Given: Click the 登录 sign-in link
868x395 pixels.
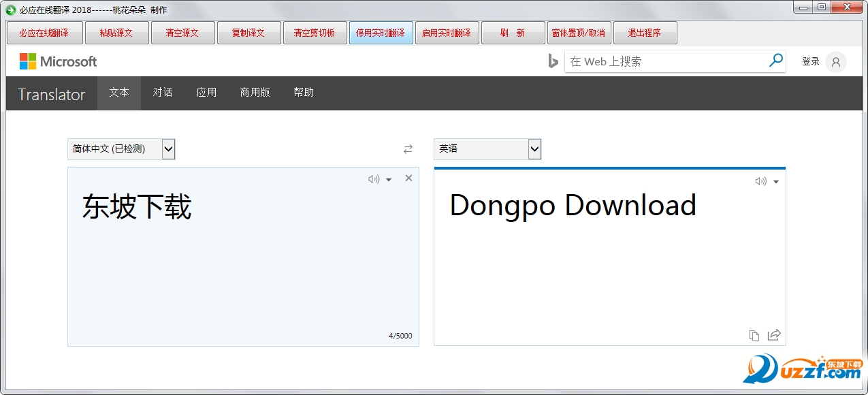Looking at the screenshot, I should click(811, 62).
